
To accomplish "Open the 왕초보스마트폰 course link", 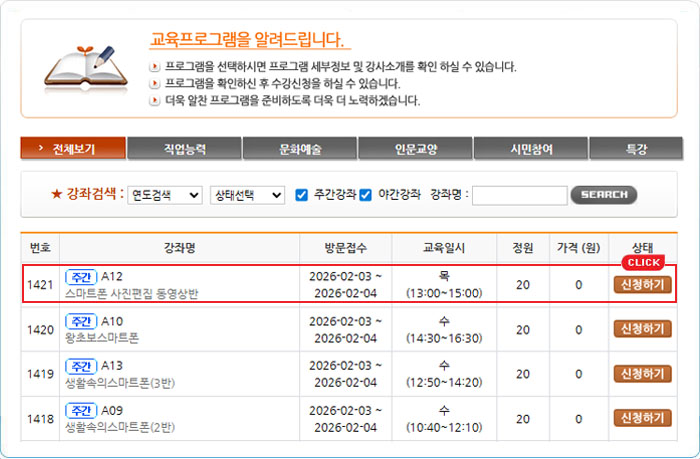I will pos(101,338).
